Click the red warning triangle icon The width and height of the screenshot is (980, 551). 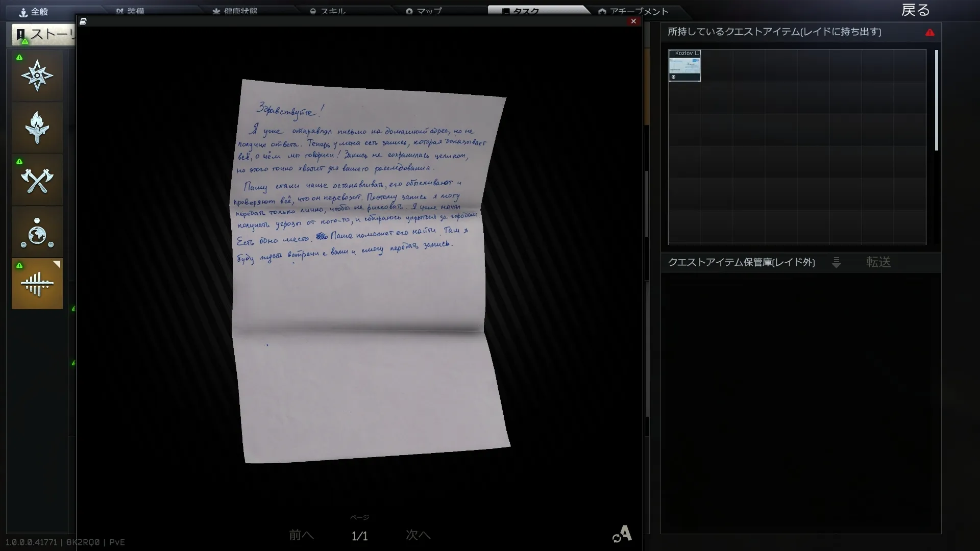point(930,32)
